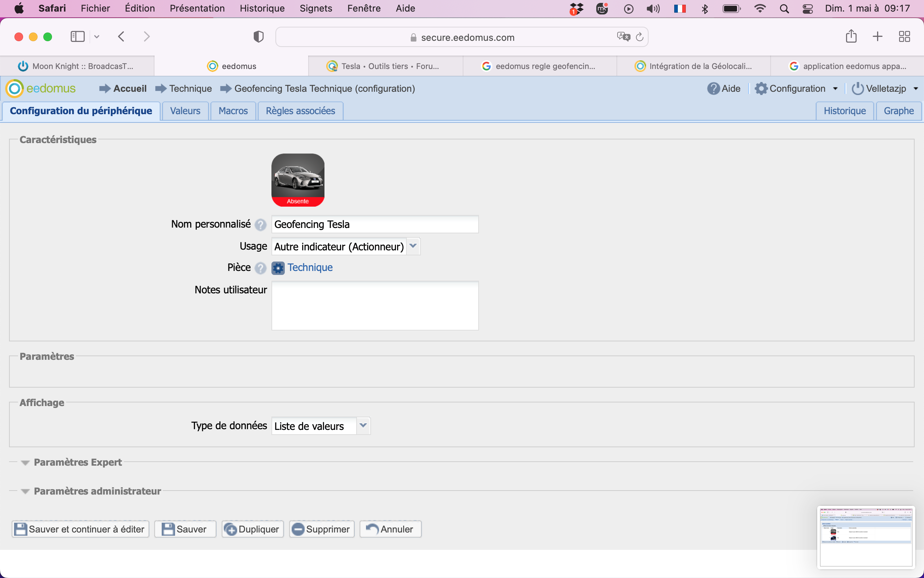Show tab overview grid icon

904,37
